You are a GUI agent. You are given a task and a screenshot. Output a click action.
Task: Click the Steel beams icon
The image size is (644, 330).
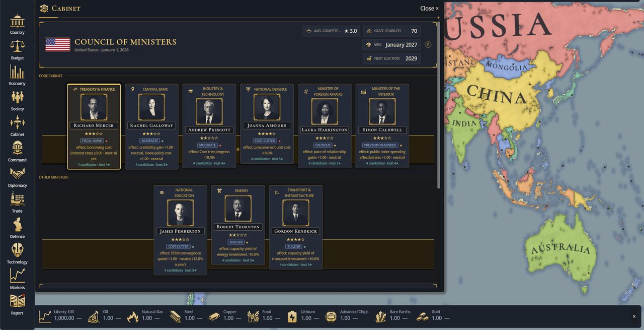point(175,316)
